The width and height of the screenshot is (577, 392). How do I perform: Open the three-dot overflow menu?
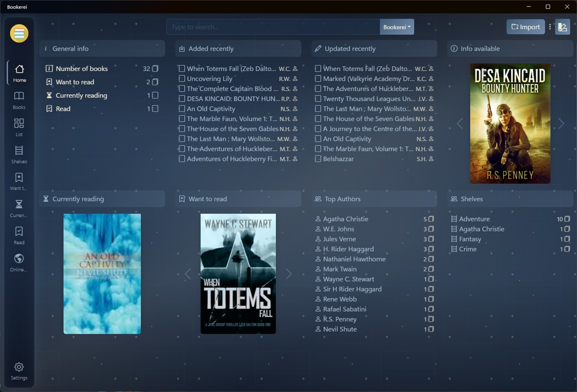pyautogui.click(x=550, y=27)
